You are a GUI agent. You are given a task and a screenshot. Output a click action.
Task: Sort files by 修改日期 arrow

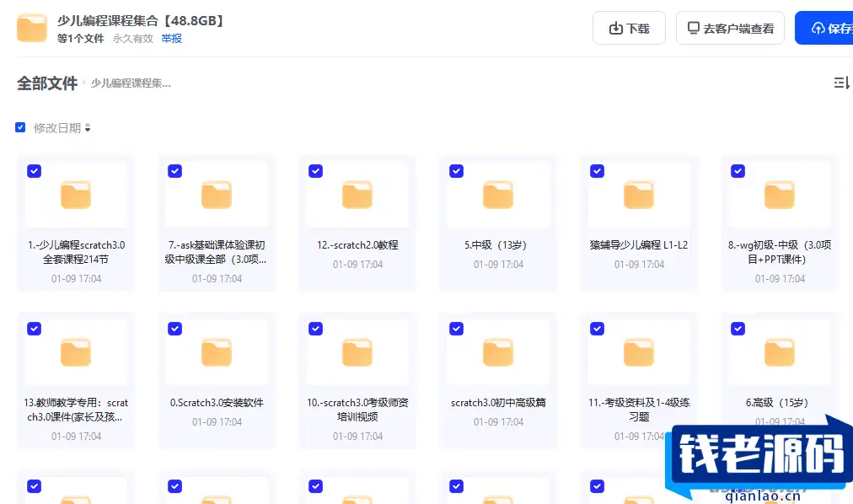point(88,128)
